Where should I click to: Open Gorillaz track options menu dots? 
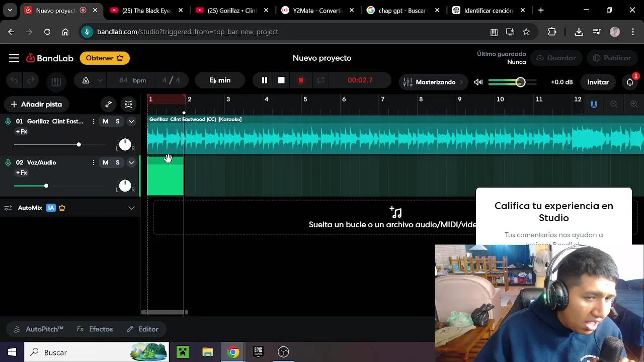point(94,121)
